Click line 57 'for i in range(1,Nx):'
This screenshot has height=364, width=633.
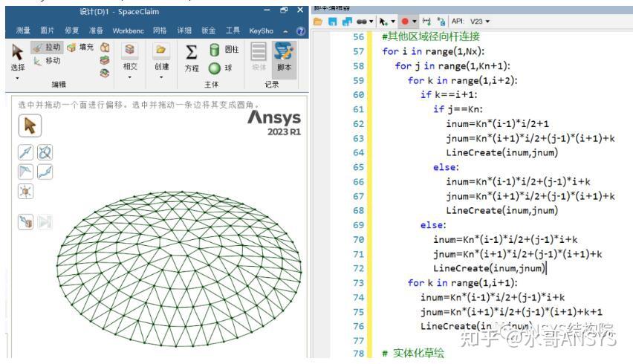pyautogui.click(x=433, y=51)
